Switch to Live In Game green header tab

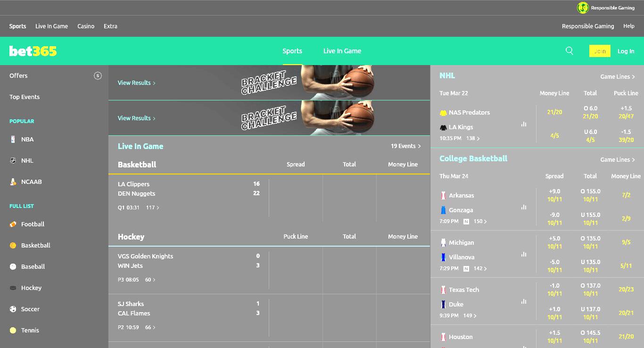(x=342, y=51)
